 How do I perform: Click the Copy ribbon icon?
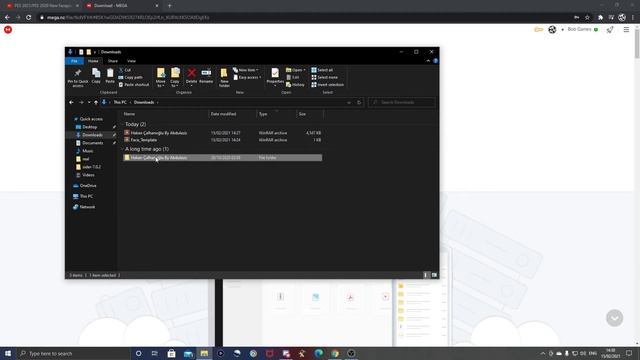[96, 76]
